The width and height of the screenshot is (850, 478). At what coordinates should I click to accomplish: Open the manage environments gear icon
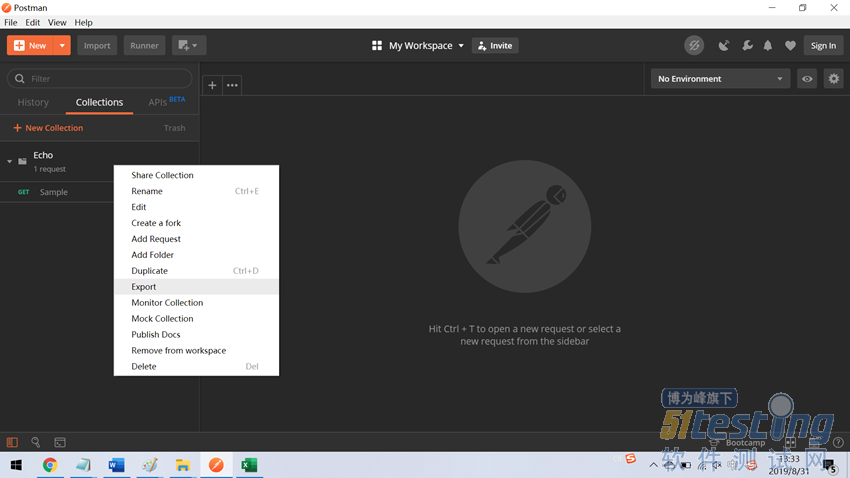pyautogui.click(x=834, y=79)
